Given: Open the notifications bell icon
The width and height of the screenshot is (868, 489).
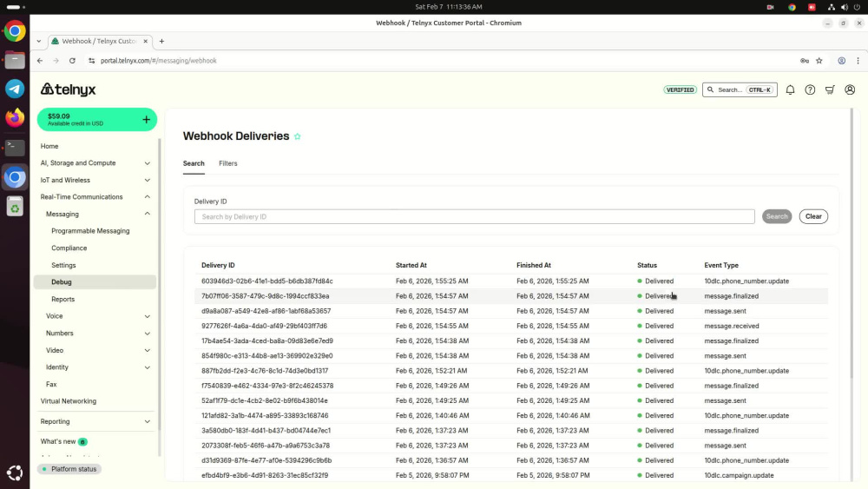Looking at the screenshot, I should pos(790,89).
